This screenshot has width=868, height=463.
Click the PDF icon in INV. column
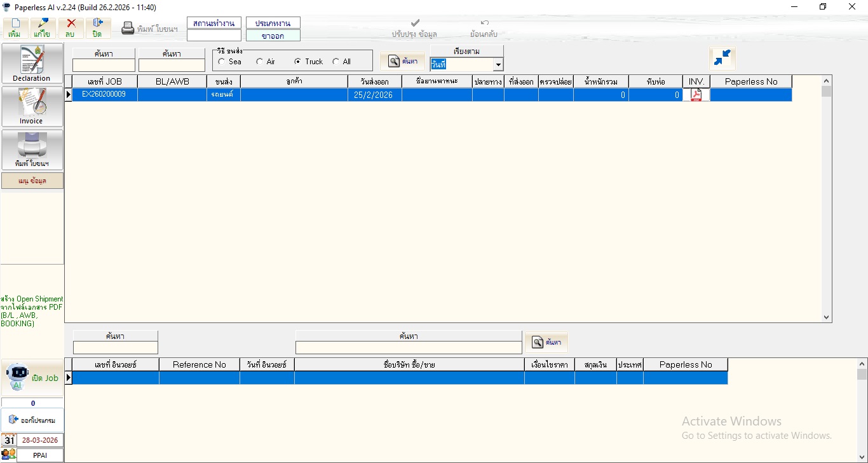tap(696, 95)
